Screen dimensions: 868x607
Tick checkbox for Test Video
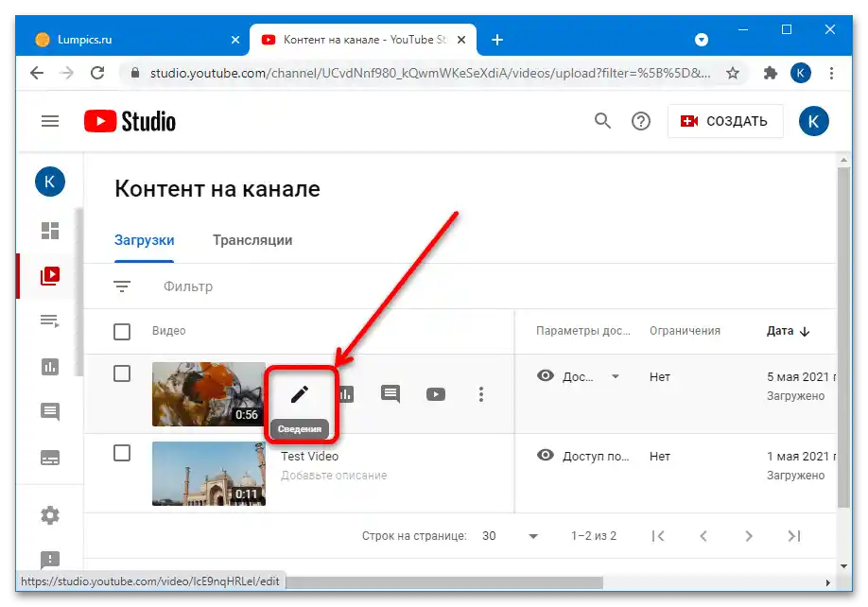point(122,453)
